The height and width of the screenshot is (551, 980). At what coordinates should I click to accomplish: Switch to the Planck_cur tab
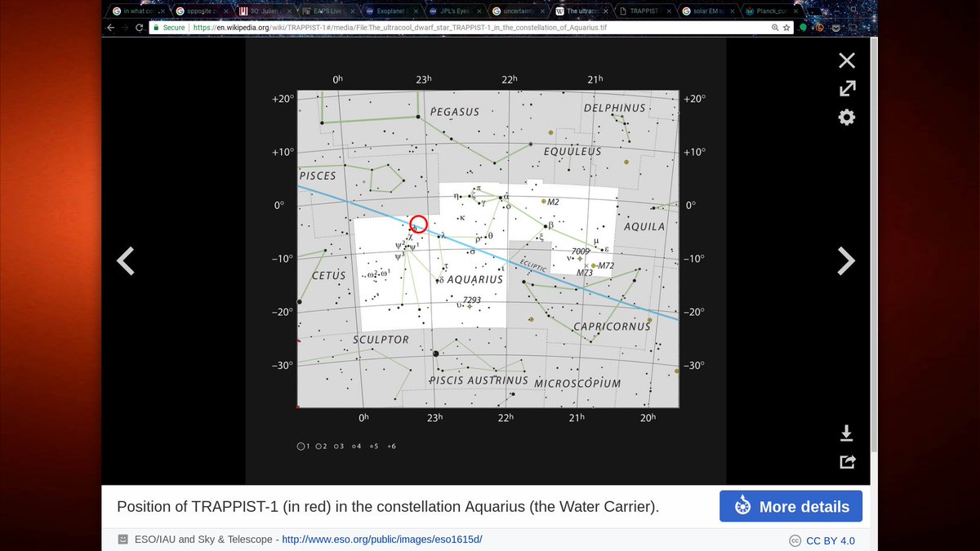tap(773, 11)
